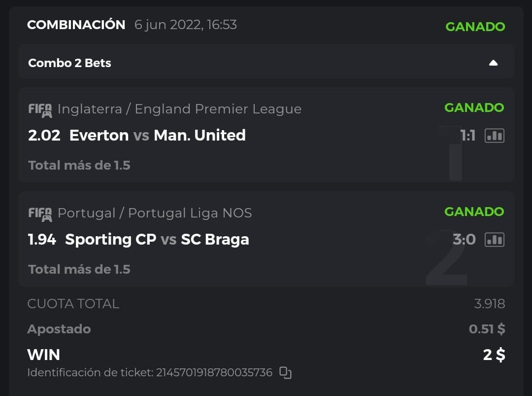532x396 pixels.
Task: Click the FIFA icon beside Portugal Liga NOS
Action: [40, 214]
